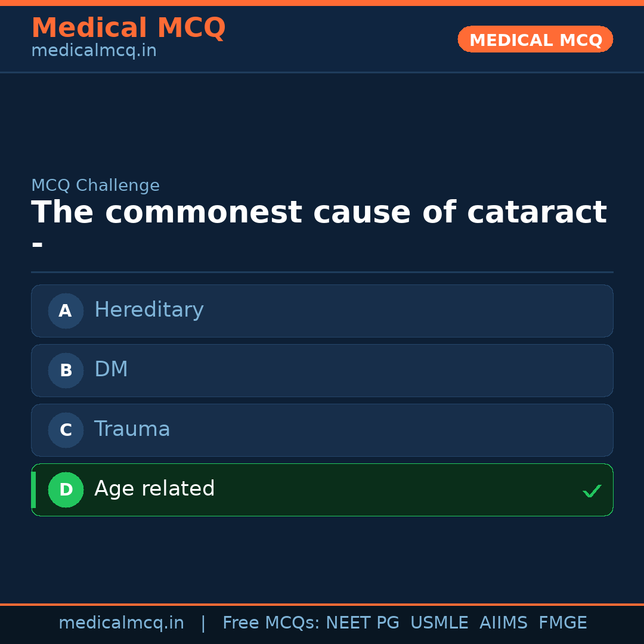Viewport: 644px width, 644px height.
Task: Click the circular C badge icon
Action: 66,430
